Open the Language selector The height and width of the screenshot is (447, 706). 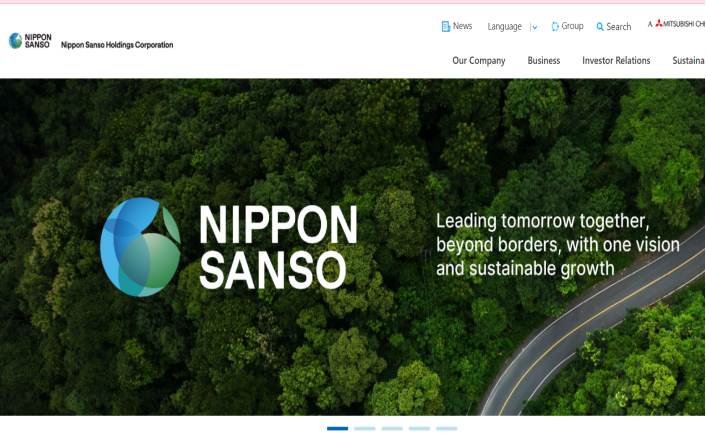(x=505, y=27)
